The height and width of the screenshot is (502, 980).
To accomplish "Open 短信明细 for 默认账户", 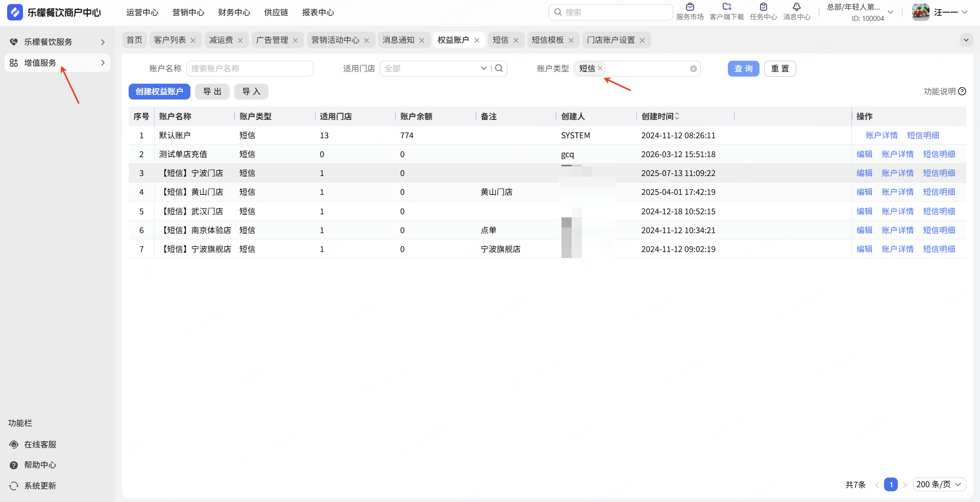I will coord(923,135).
